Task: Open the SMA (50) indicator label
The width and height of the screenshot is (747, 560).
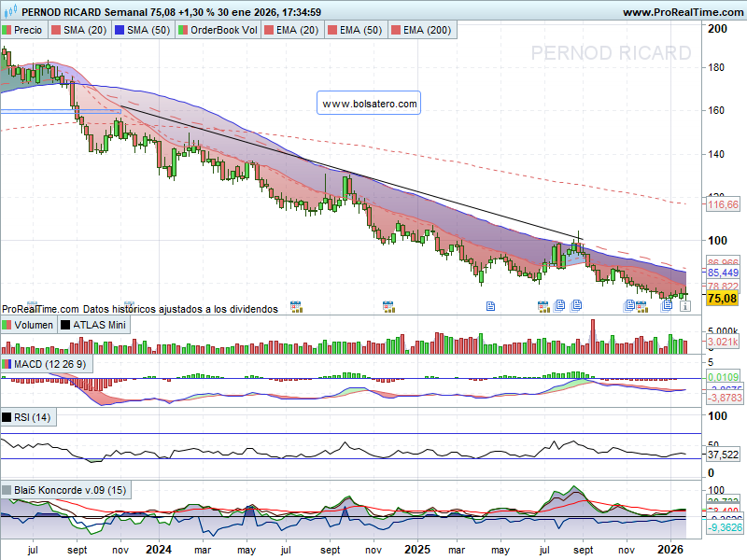Action: coord(144,30)
